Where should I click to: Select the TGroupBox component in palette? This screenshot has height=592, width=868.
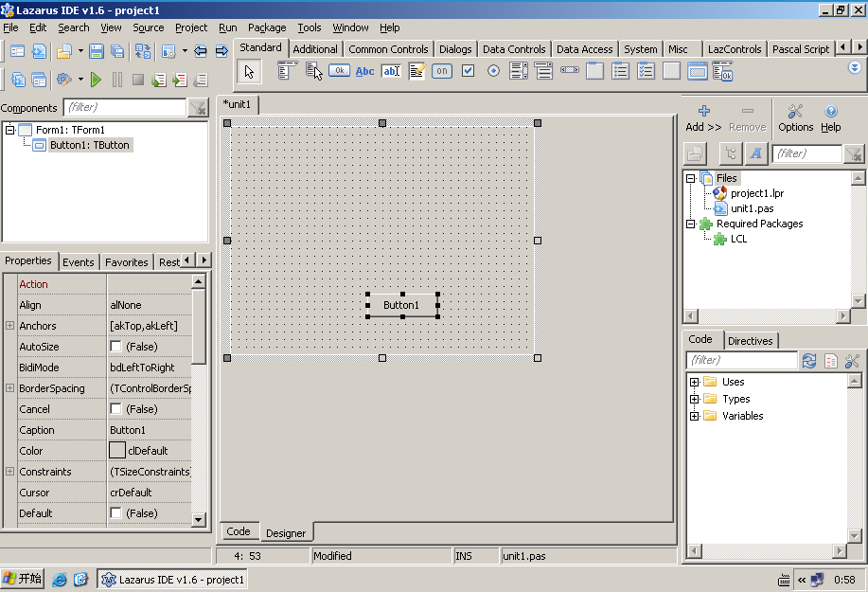[x=595, y=71]
